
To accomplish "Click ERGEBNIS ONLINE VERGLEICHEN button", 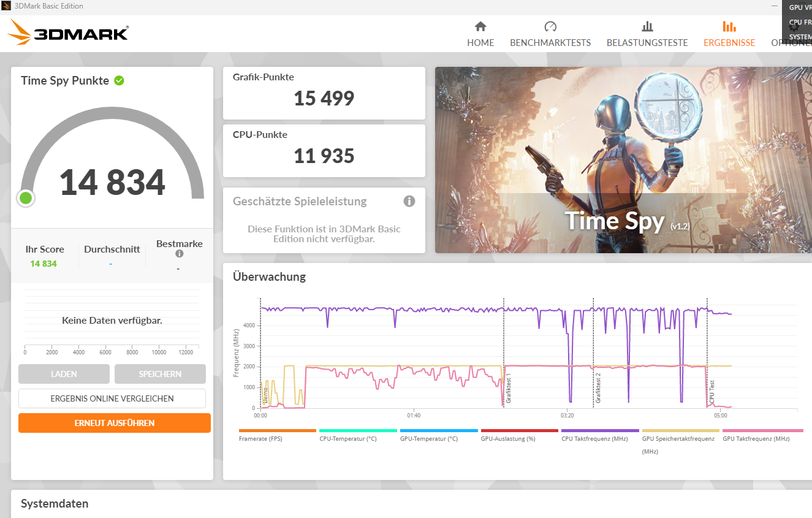I will pos(112,398).
